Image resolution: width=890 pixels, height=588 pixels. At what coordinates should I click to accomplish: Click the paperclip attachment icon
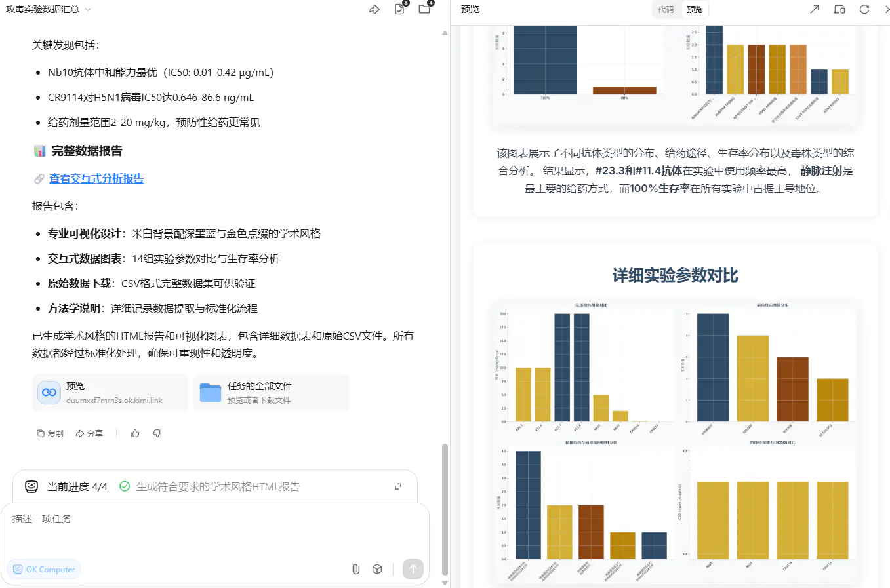click(x=355, y=569)
